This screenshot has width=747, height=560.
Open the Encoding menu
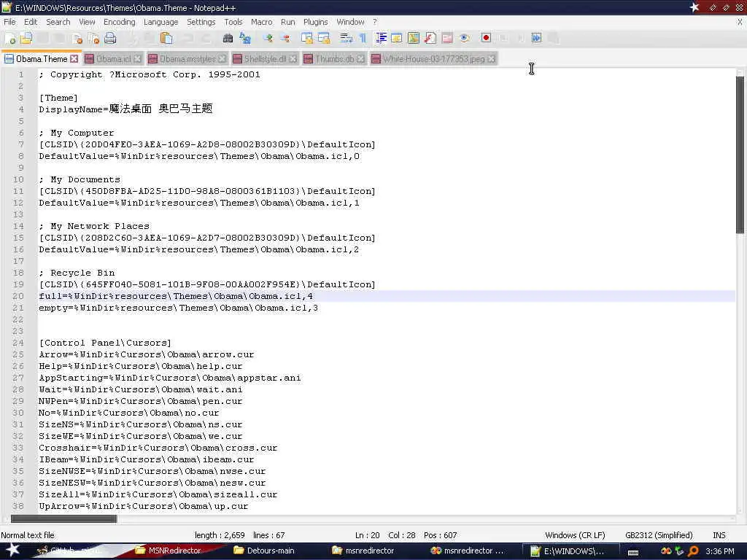(119, 22)
